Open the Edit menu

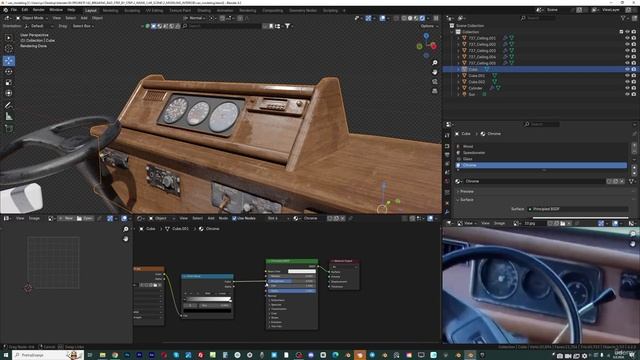pos(24,10)
